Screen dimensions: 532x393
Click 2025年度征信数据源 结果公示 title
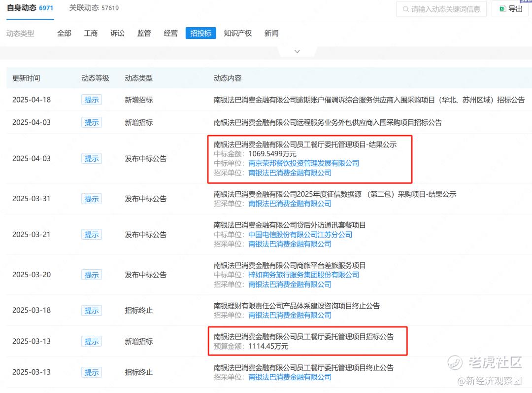click(335, 194)
